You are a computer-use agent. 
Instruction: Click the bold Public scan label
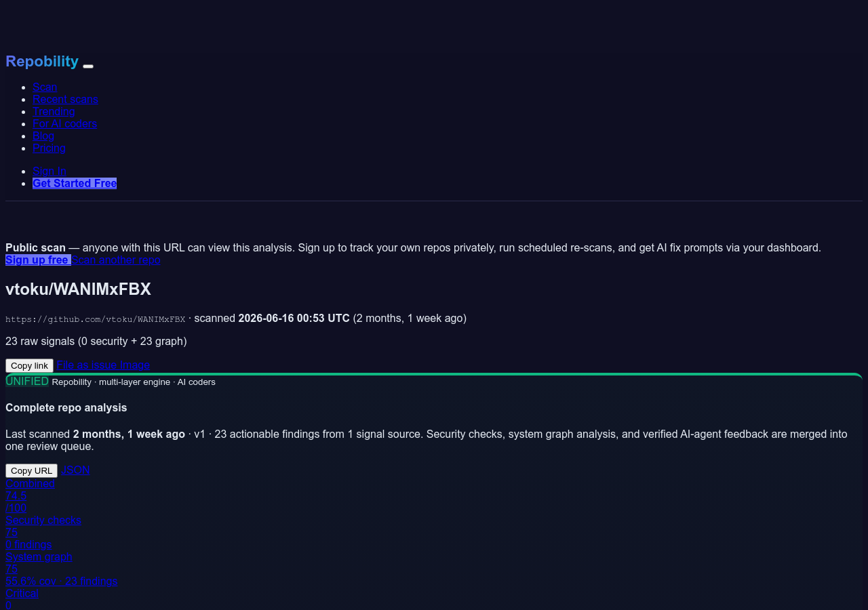(x=35, y=247)
